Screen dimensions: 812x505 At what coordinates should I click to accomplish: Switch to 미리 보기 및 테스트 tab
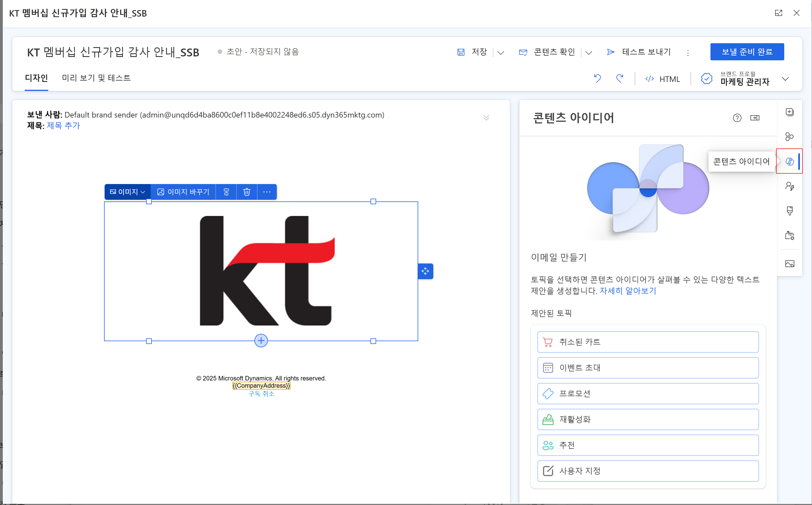click(96, 78)
